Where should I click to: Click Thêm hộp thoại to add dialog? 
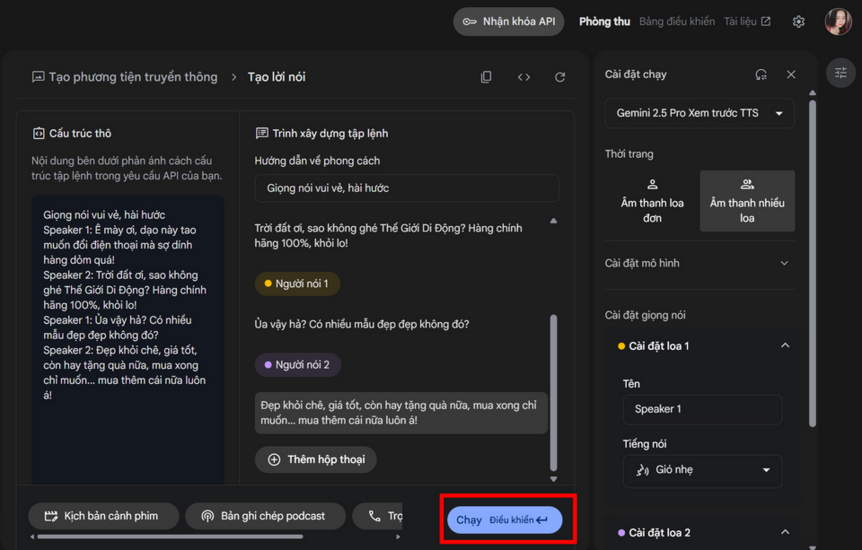(316, 459)
